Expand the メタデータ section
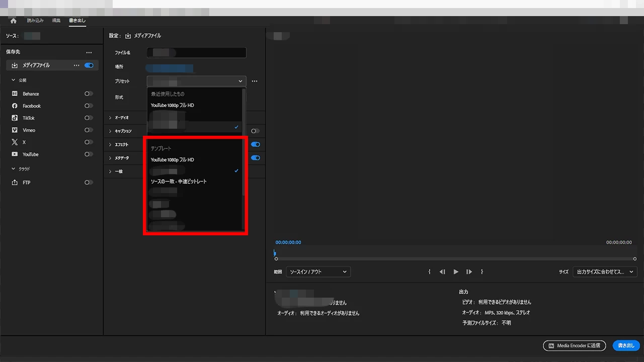The image size is (644, 362). click(110, 158)
